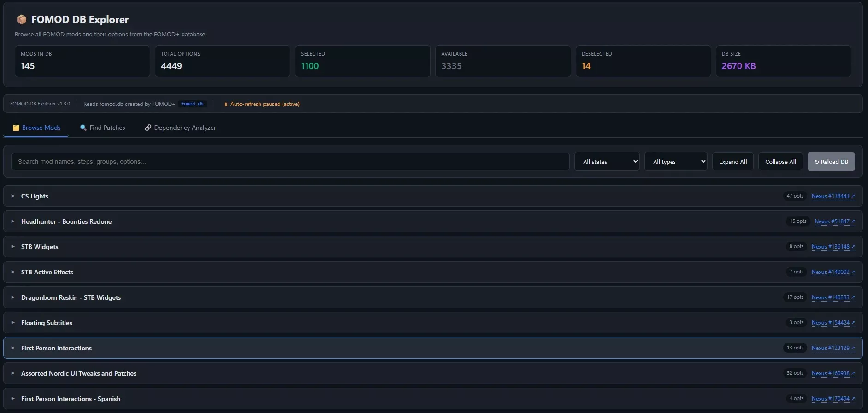Click the Selected 1100 stat card
The image size is (868, 413).
pos(363,61)
